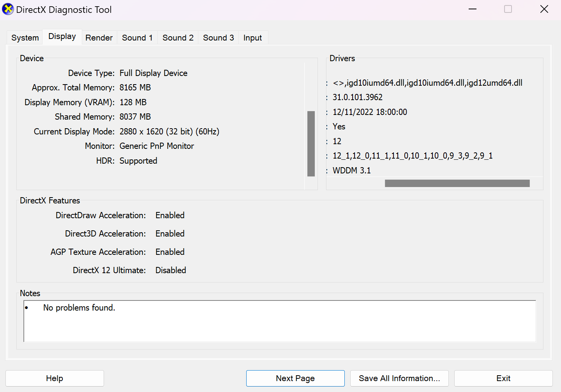Select the Sound 2 tab

point(178,37)
